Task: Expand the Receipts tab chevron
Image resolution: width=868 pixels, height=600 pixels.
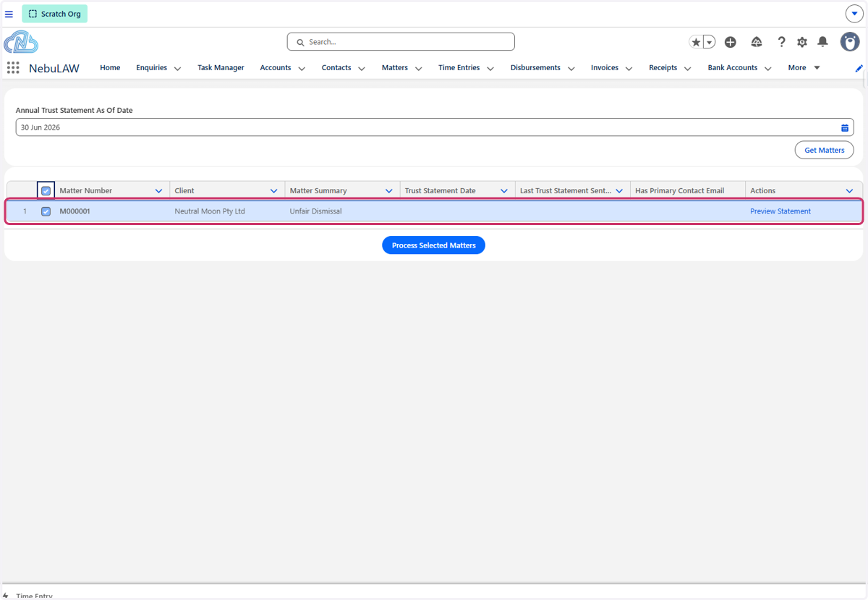Action: [687, 68]
